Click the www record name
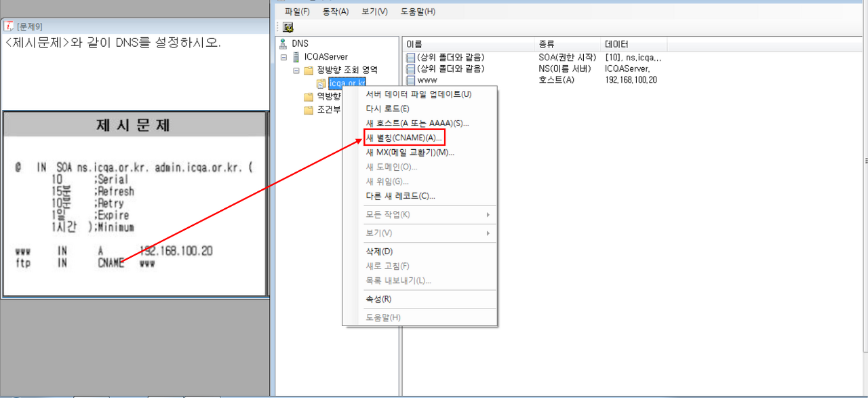Viewport: 868px width, 398px height. coord(427,80)
